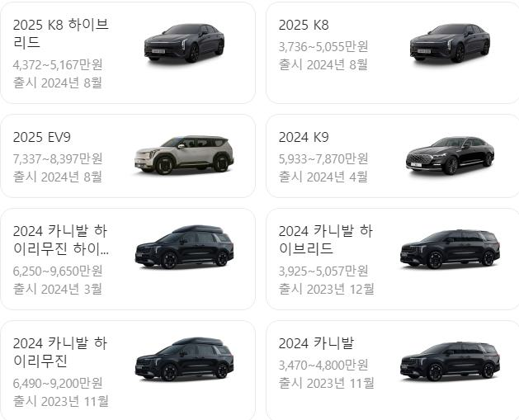Select the 6,490~9,200만원 price text
519x420 pixels.
point(58,383)
